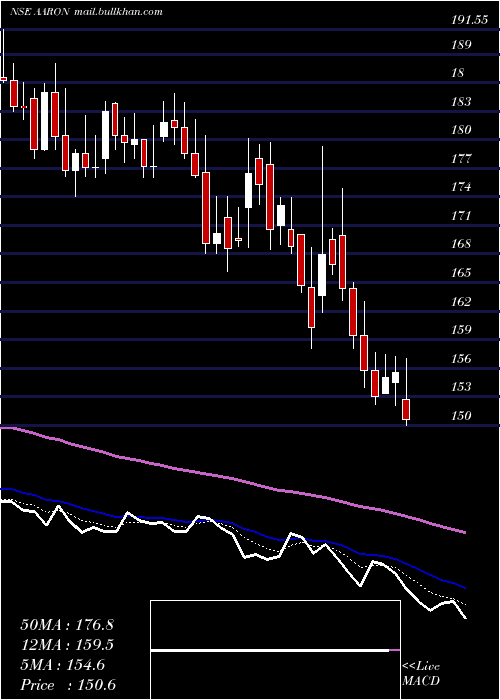500x700 pixels.
Task: Click the NSE AARON mail.bullkhan.com title text
Action: [x=86, y=12]
